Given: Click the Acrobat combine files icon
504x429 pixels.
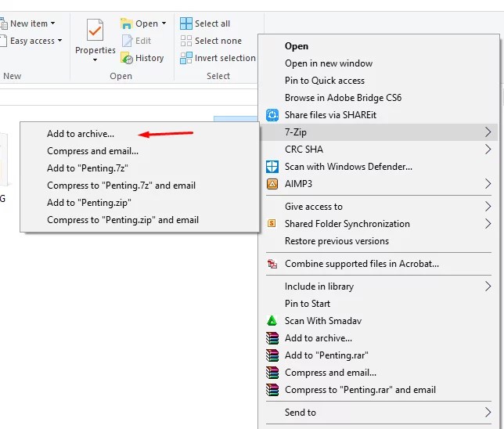Looking at the screenshot, I should click(x=272, y=265).
